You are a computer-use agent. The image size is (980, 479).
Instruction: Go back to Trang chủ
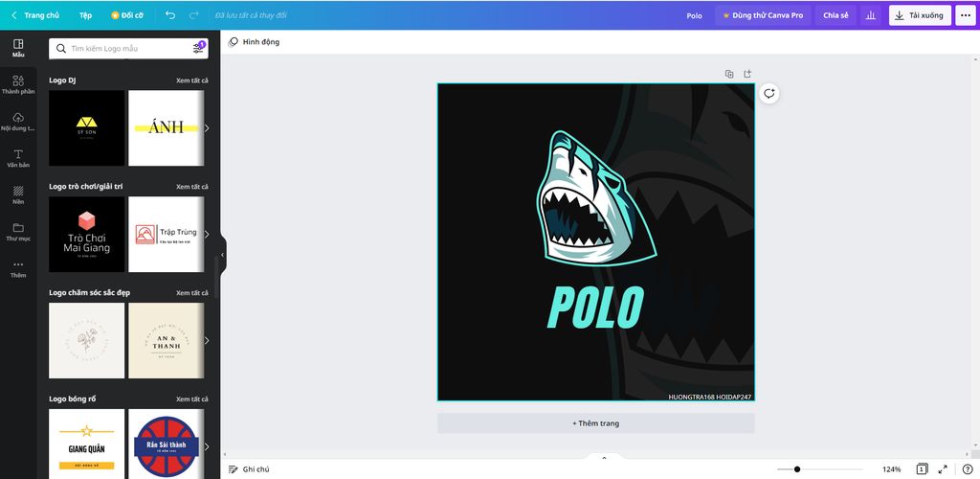coord(35,15)
